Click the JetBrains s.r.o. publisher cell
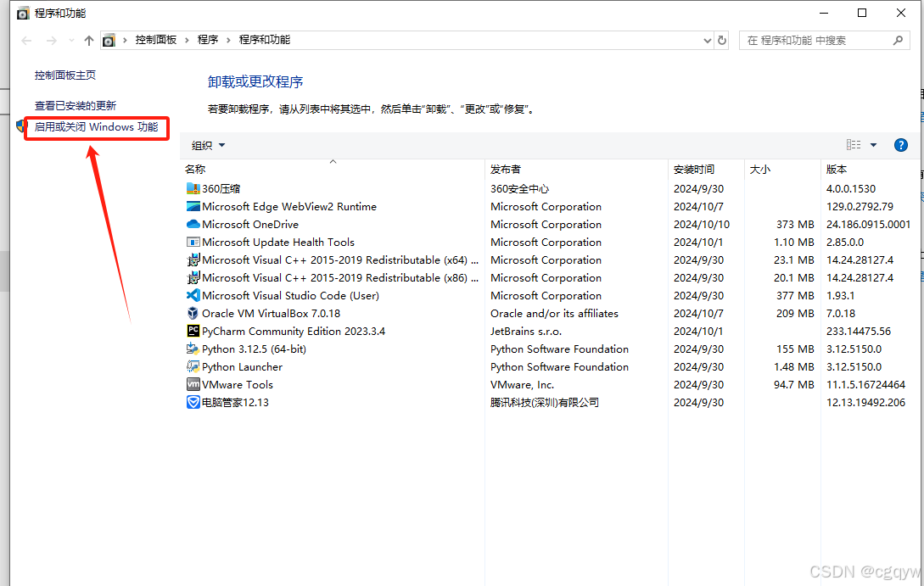Image resolution: width=924 pixels, height=586 pixels. click(x=526, y=331)
